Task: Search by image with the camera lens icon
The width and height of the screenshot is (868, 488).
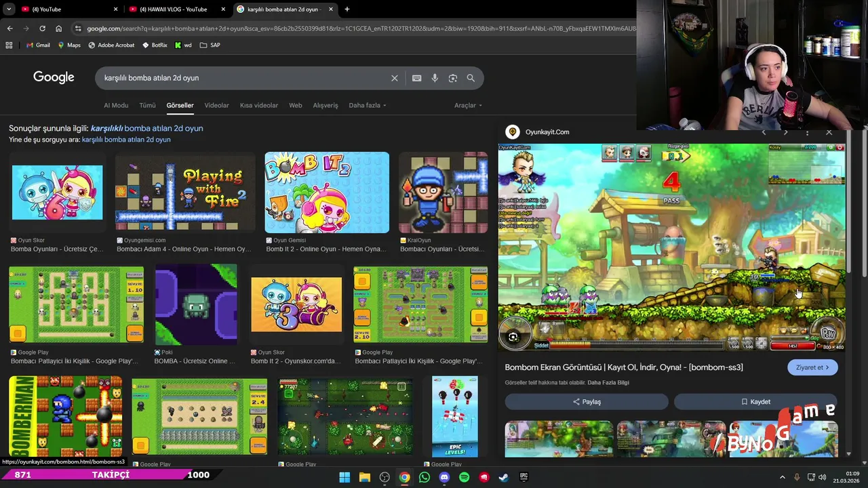Action: point(452,78)
